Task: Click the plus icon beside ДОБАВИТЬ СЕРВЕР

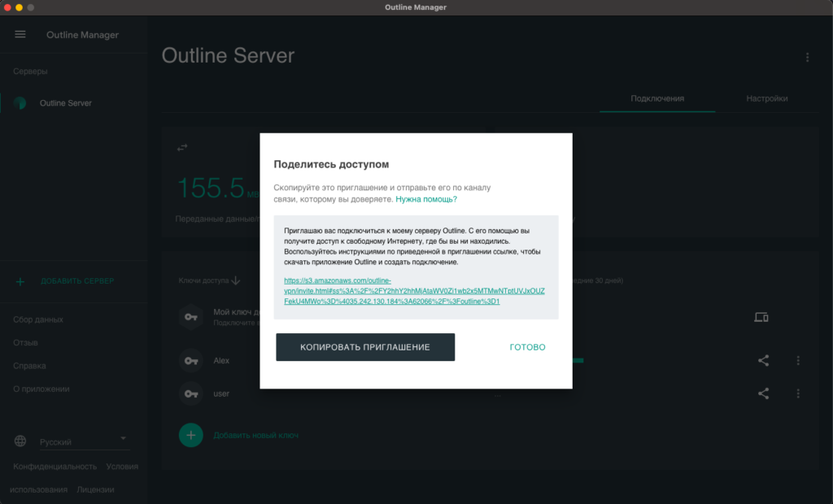Action: pyautogui.click(x=20, y=281)
